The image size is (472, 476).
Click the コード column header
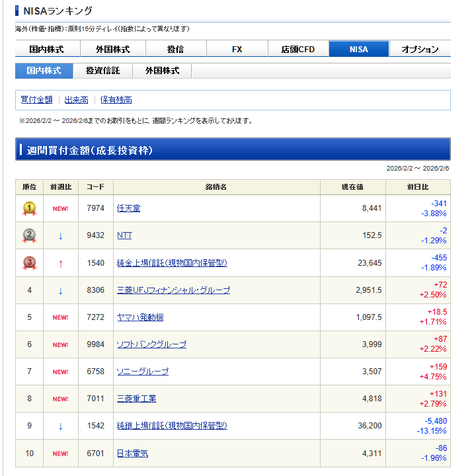(96, 187)
